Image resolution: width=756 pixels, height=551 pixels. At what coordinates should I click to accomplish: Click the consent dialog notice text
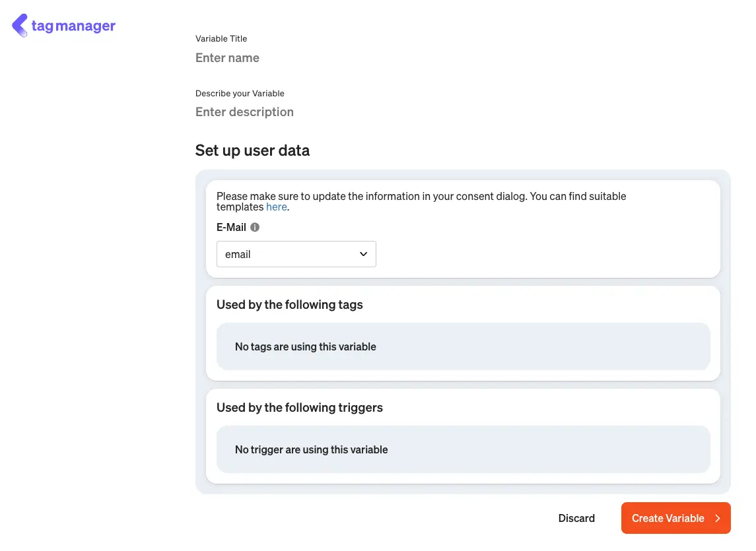pos(421,197)
